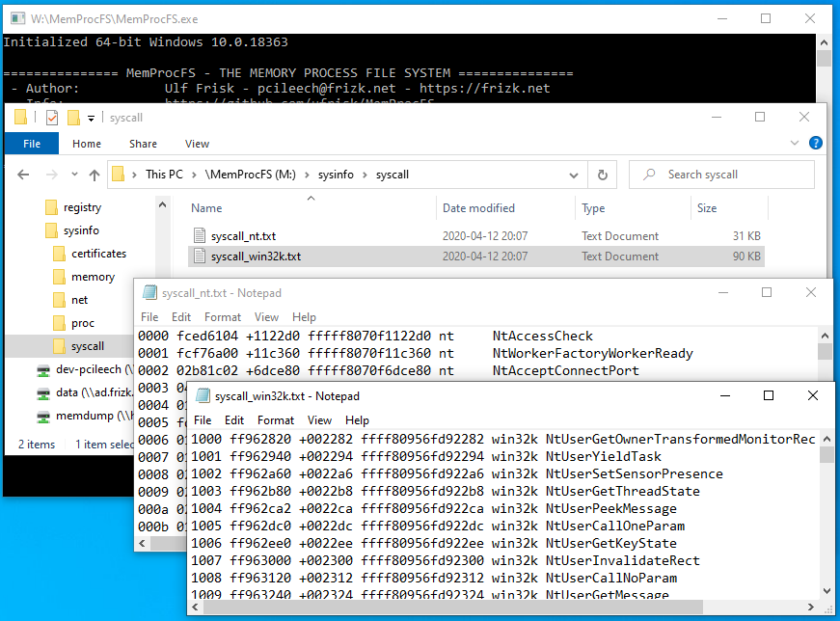Image resolution: width=840 pixels, height=621 pixels.
Task: Open Edit menu in syscall_nt.txt Notepad
Action: point(181,317)
